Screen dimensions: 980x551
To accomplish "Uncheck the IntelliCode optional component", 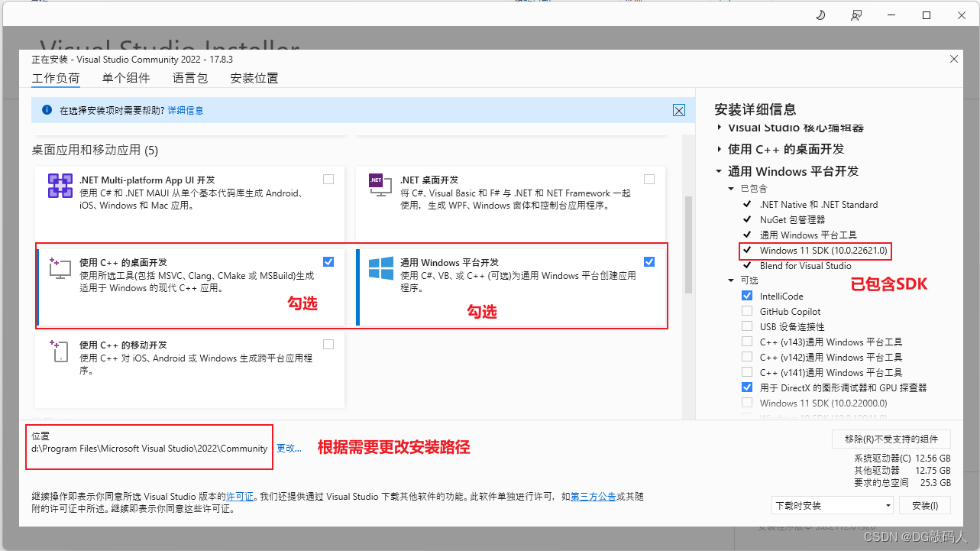I will [x=747, y=296].
